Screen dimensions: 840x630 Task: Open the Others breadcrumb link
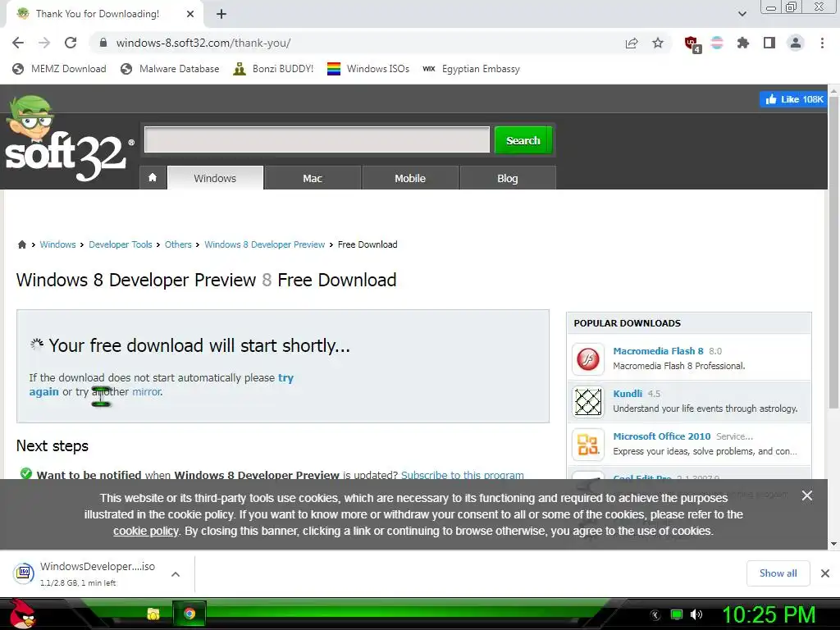point(178,244)
